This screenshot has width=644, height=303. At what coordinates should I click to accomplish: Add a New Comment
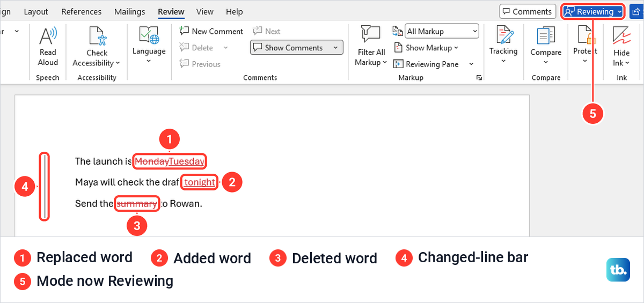pos(211,31)
